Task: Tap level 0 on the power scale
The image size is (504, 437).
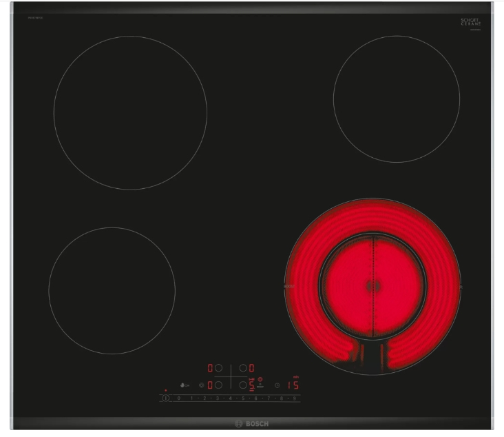Action: (x=179, y=398)
